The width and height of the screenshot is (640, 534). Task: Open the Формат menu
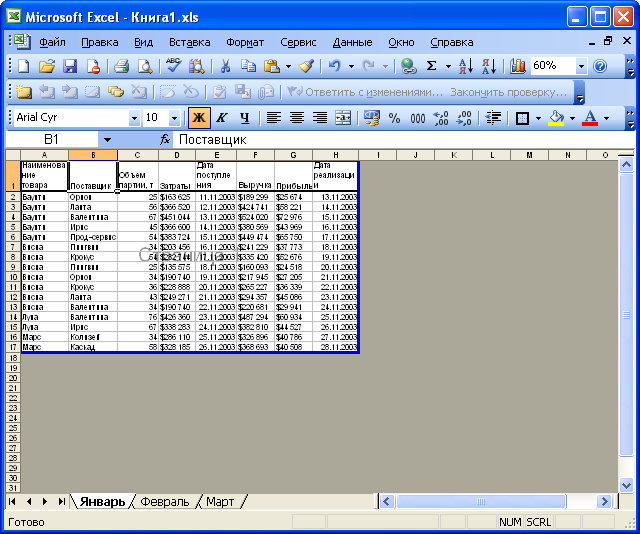click(x=245, y=42)
